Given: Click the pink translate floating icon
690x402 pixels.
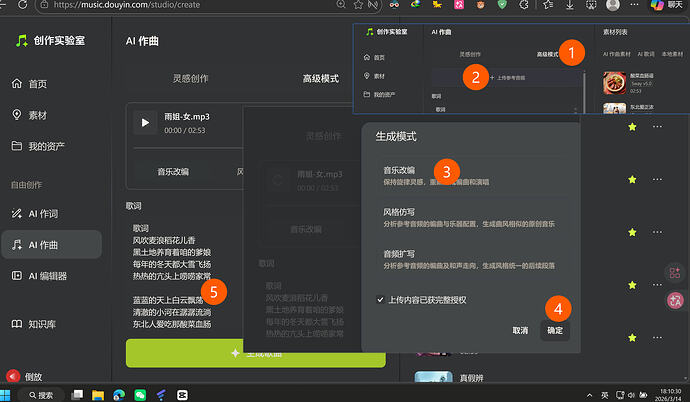Looking at the screenshot, I should (x=675, y=300).
